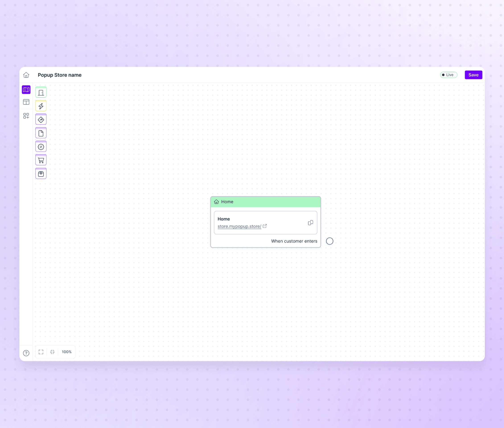Copy the Home URL
The width and height of the screenshot is (504, 428).
(310, 223)
